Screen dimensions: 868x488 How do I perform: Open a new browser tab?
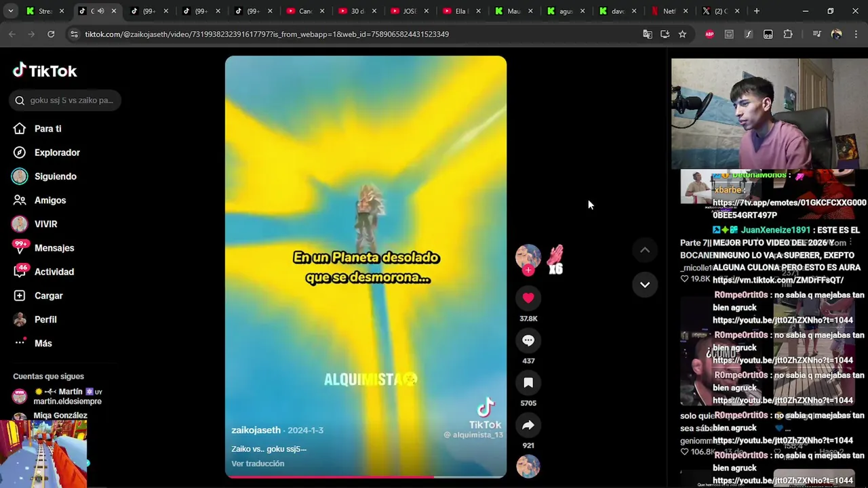(756, 11)
